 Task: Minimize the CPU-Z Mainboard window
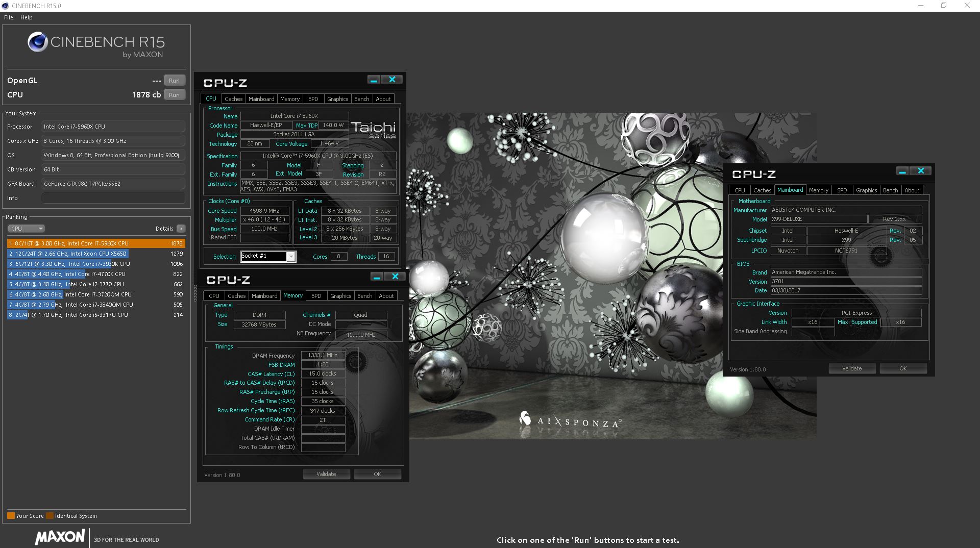[902, 171]
